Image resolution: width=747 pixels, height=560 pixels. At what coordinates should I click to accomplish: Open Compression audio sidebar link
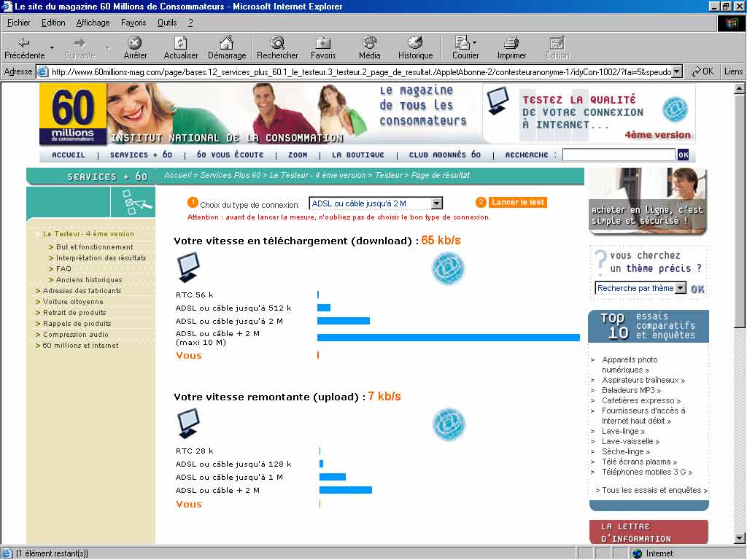pyautogui.click(x=75, y=334)
